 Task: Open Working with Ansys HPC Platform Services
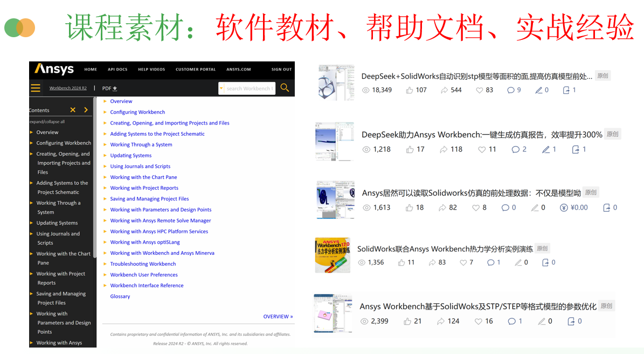(159, 231)
